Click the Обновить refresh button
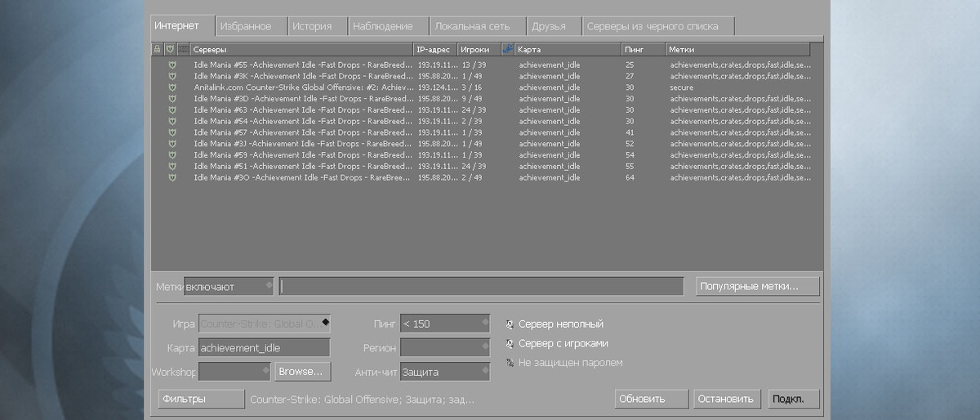 coord(652,399)
